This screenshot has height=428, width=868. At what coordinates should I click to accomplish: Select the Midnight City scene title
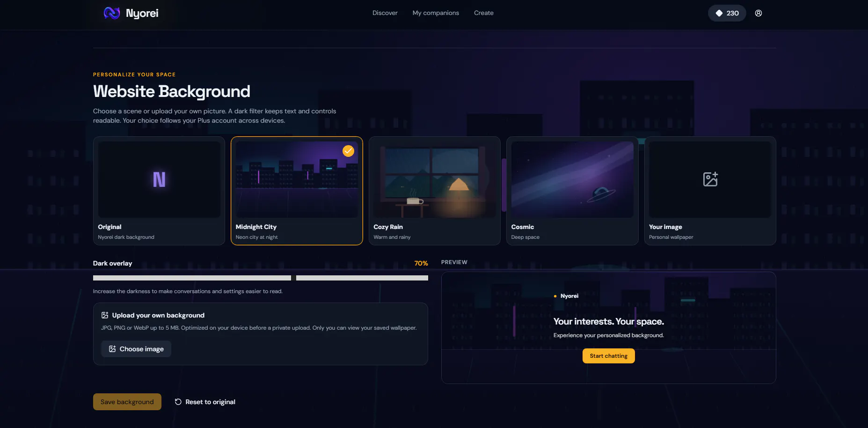(x=256, y=227)
